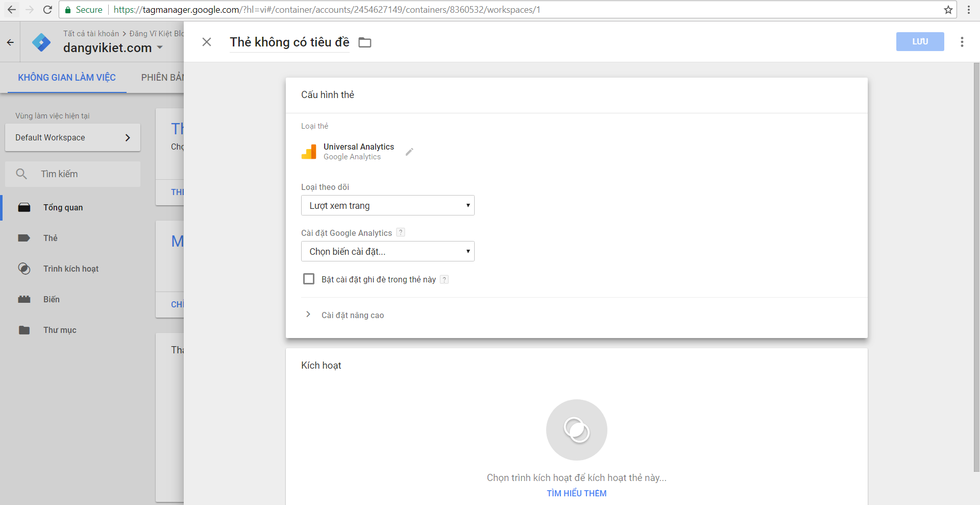Click the LƯU save button
Screen dimensions: 980x505
(920, 41)
